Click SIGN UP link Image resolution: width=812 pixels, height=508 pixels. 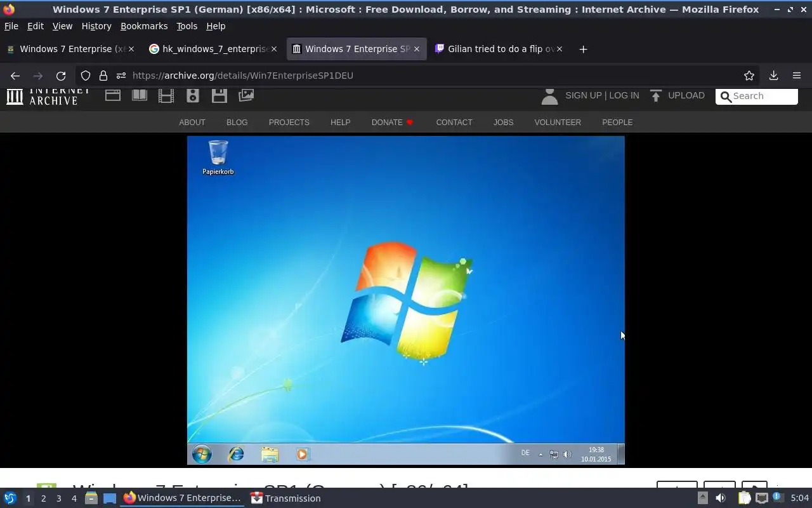click(x=584, y=95)
